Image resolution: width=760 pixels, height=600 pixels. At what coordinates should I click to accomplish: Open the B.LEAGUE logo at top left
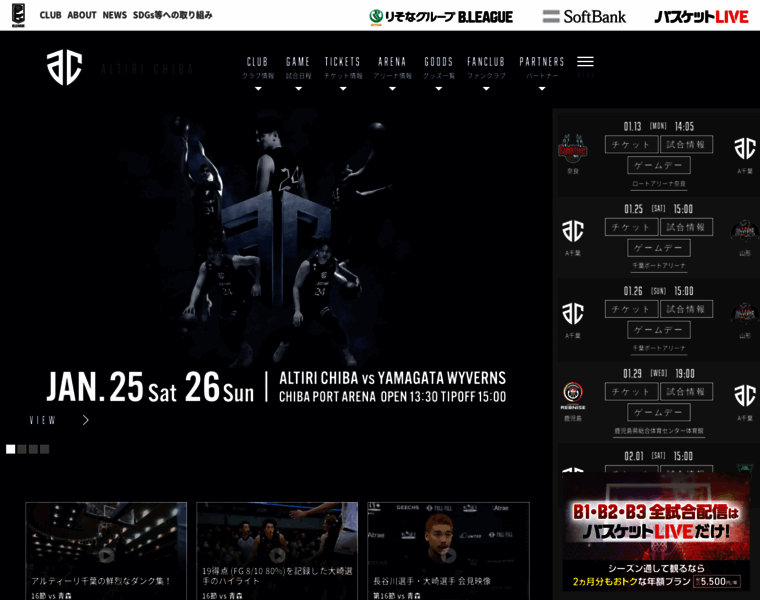[18, 15]
